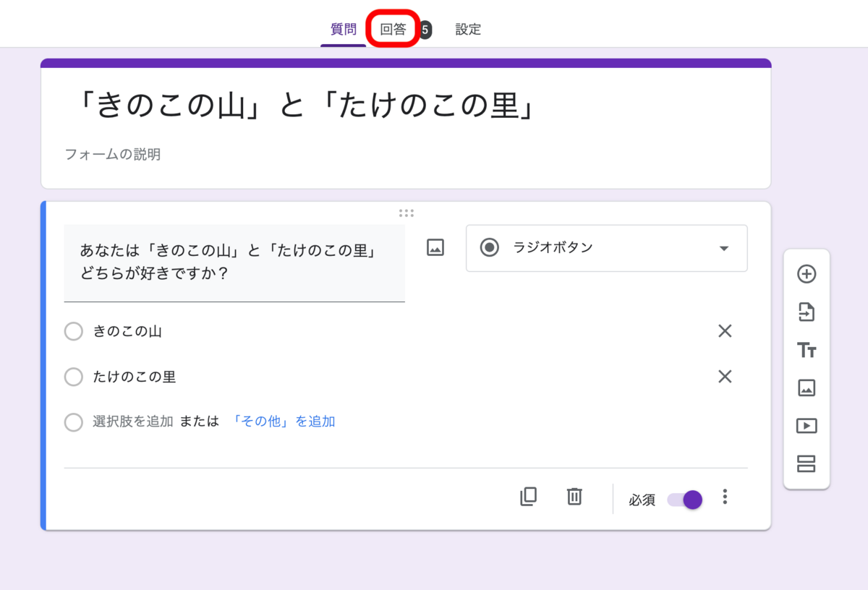The height and width of the screenshot is (590, 868).
Task: Click the たけのこの里 option text
Action: 135,377
